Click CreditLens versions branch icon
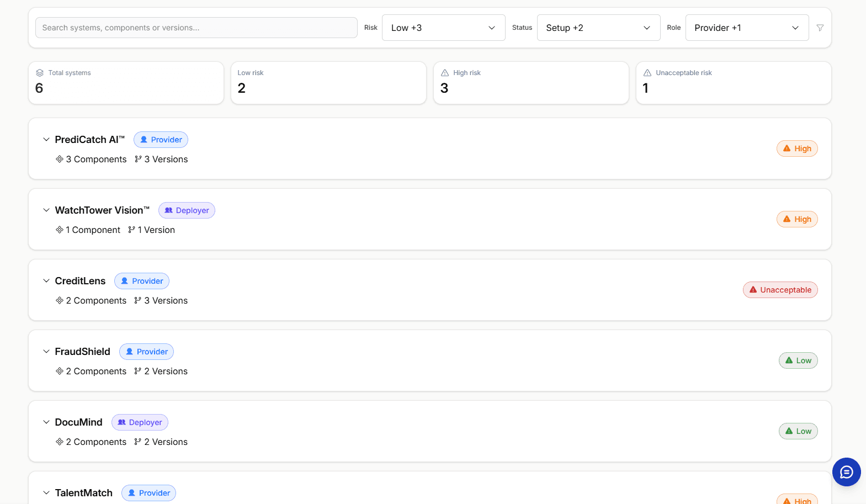Screen dimensions: 866x504 tap(137, 300)
